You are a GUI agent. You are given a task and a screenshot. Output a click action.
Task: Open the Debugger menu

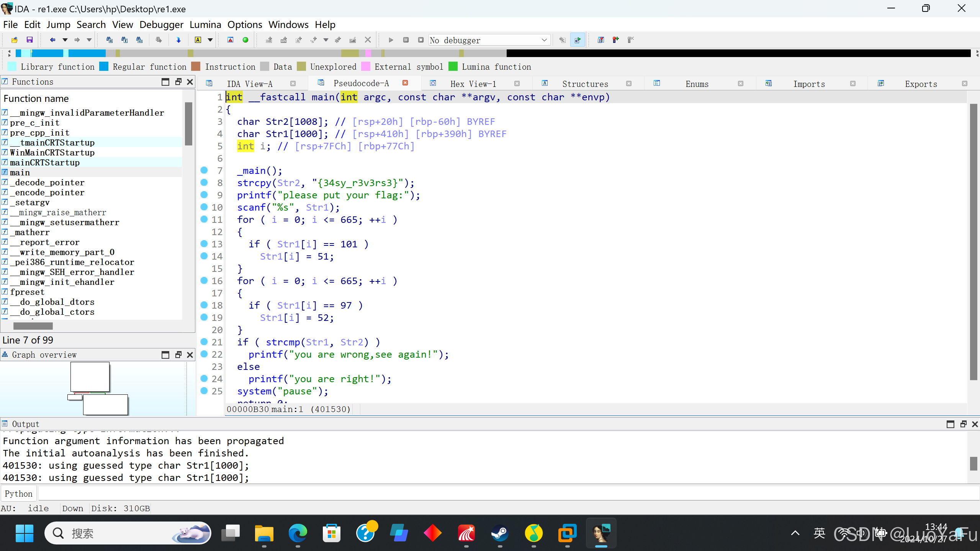click(x=161, y=25)
